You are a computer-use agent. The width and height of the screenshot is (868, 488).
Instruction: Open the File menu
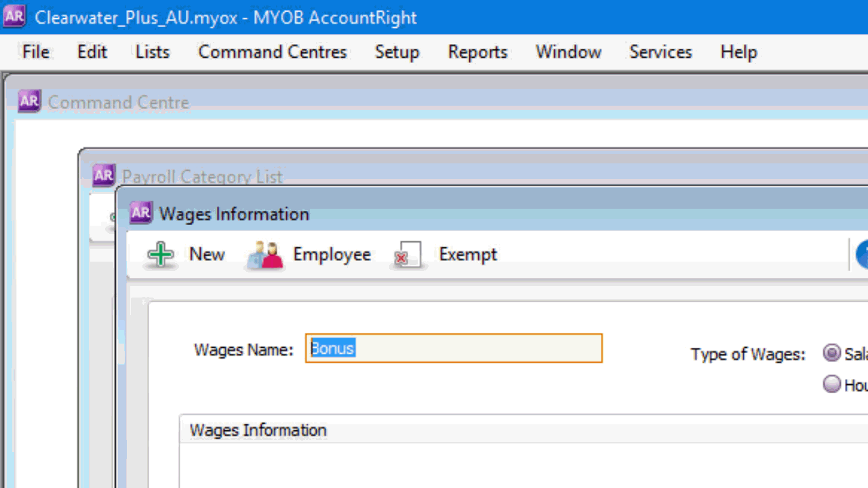35,52
